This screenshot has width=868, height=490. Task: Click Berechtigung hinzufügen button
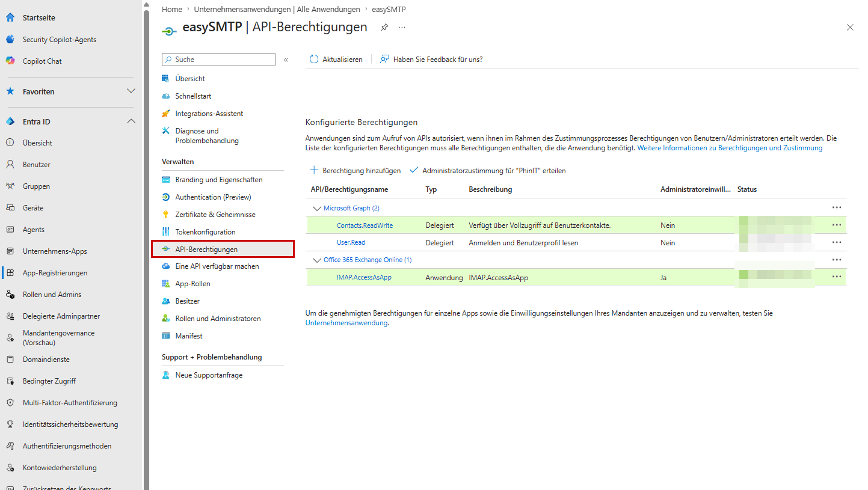pos(355,171)
